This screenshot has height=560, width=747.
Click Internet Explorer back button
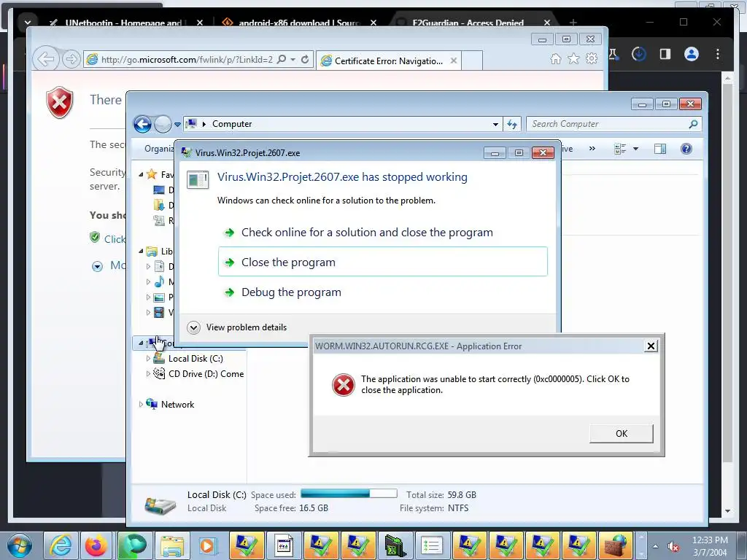46,60
